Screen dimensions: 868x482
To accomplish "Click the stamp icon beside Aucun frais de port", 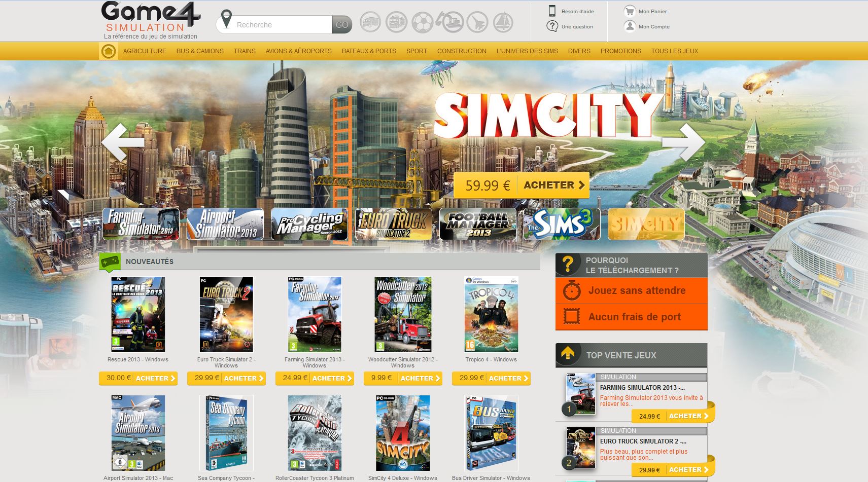I will pyautogui.click(x=572, y=317).
